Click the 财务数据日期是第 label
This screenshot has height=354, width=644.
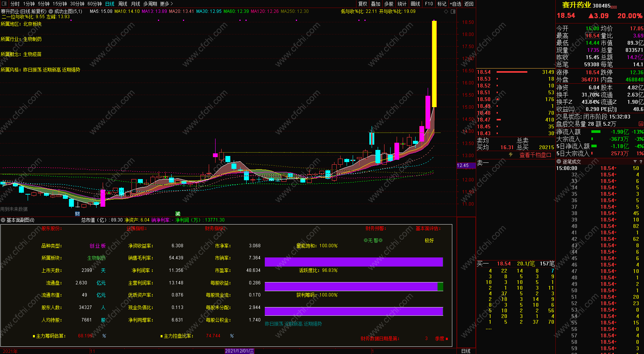[380, 338]
